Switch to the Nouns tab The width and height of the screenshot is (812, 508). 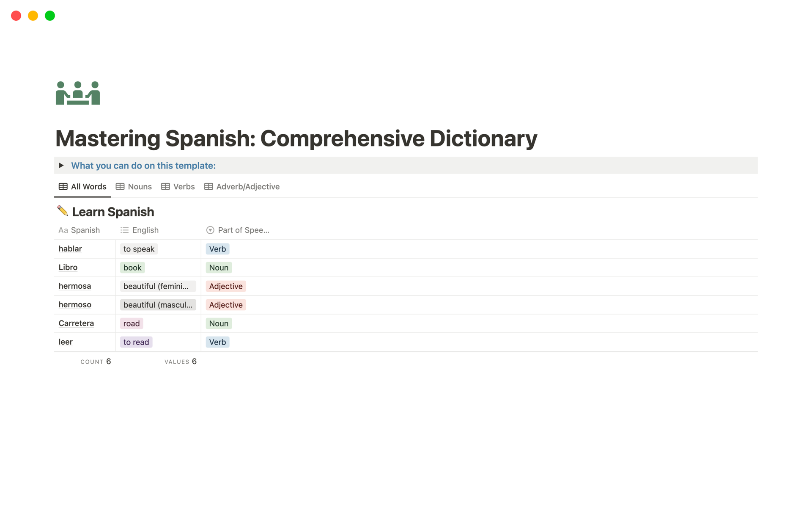pyautogui.click(x=139, y=187)
